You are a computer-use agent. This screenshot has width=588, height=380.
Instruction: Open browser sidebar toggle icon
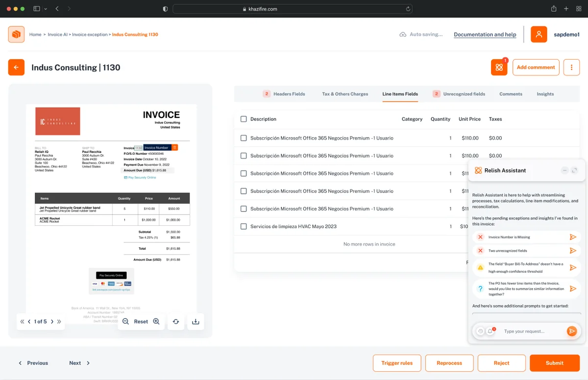[x=37, y=9]
